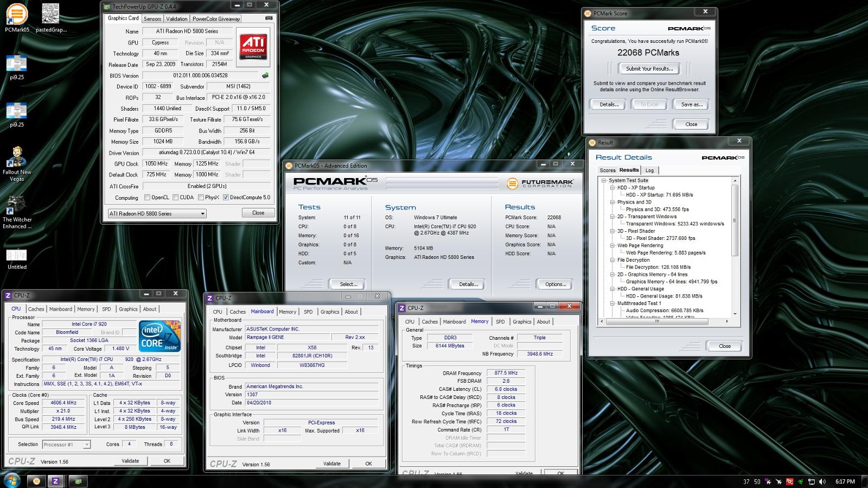Click the Windows Start orb
The height and width of the screenshot is (488, 868).
tap(11, 480)
